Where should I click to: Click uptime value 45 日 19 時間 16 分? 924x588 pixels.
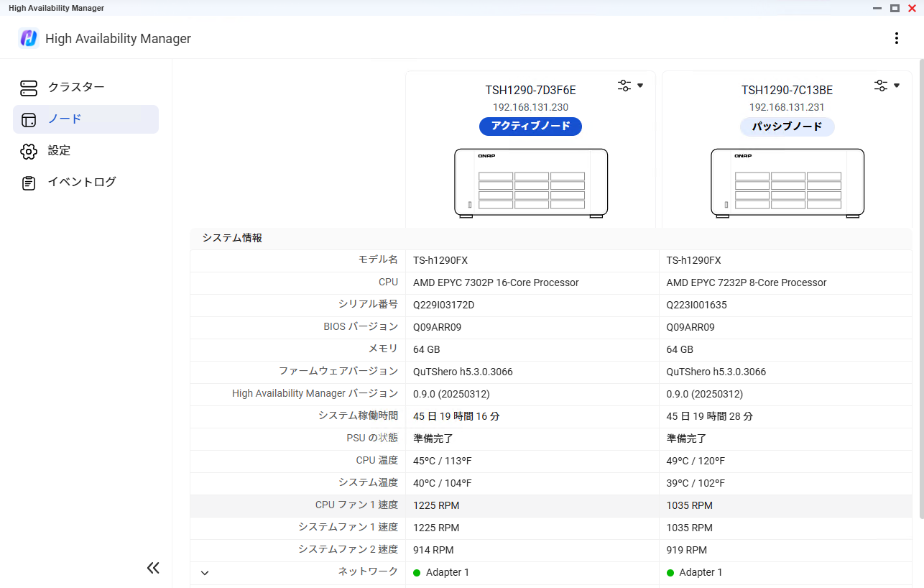point(456,416)
